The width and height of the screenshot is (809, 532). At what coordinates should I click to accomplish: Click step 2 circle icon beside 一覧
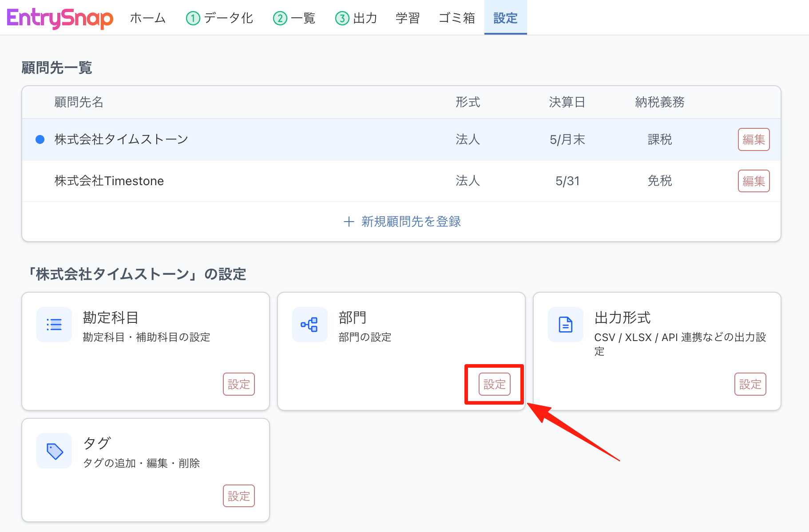point(280,18)
